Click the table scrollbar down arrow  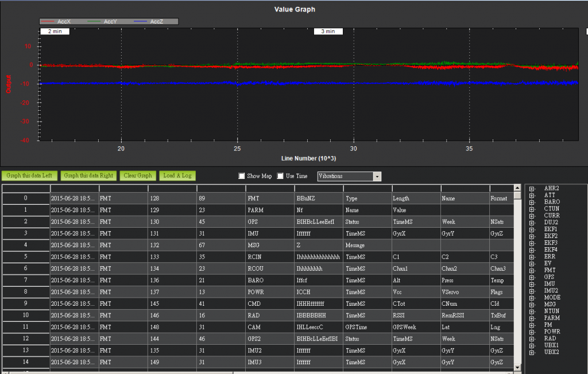(x=517, y=368)
